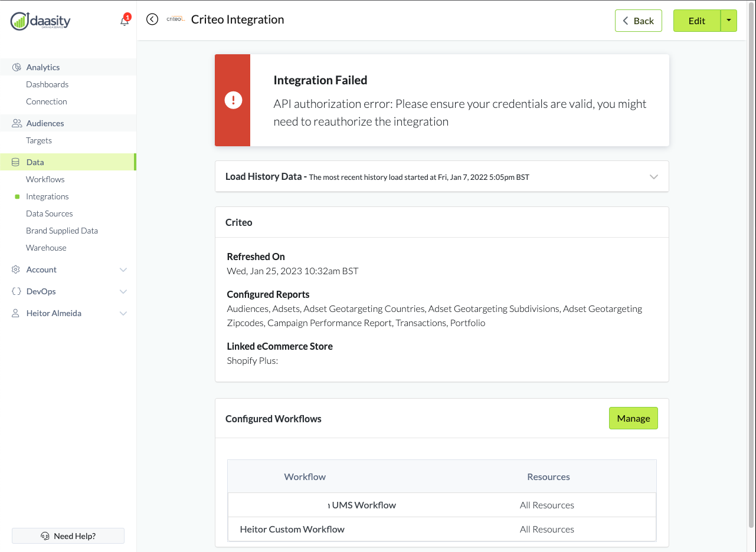Click the Analytics pie chart icon
This screenshot has height=552, width=756.
17,67
